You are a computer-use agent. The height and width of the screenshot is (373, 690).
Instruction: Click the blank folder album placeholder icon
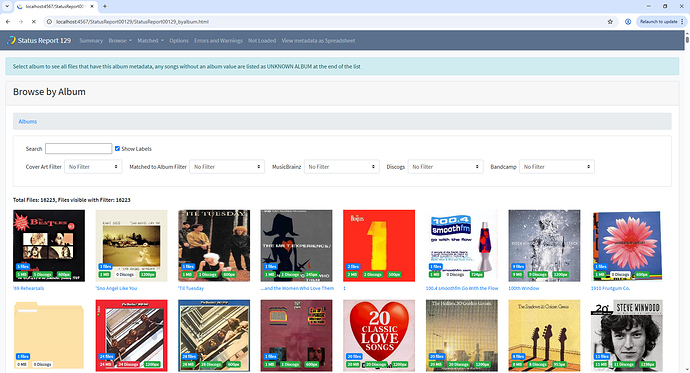coord(49,335)
